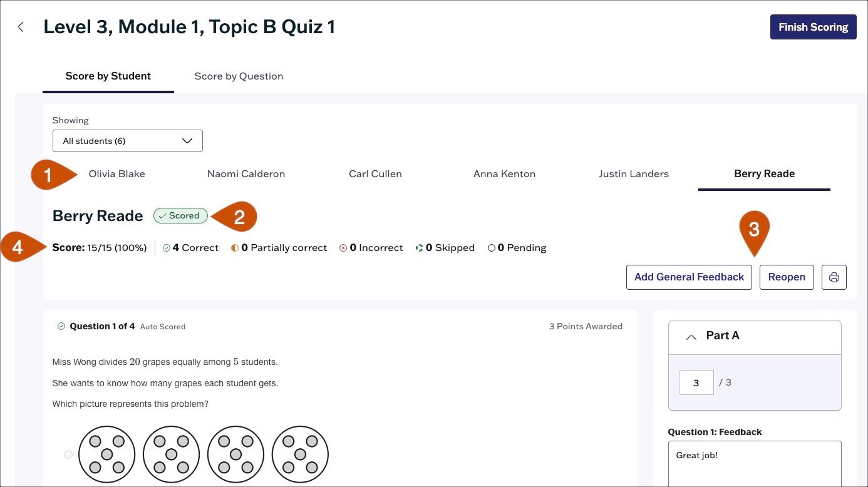Click the Skipped status icon

click(419, 248)
